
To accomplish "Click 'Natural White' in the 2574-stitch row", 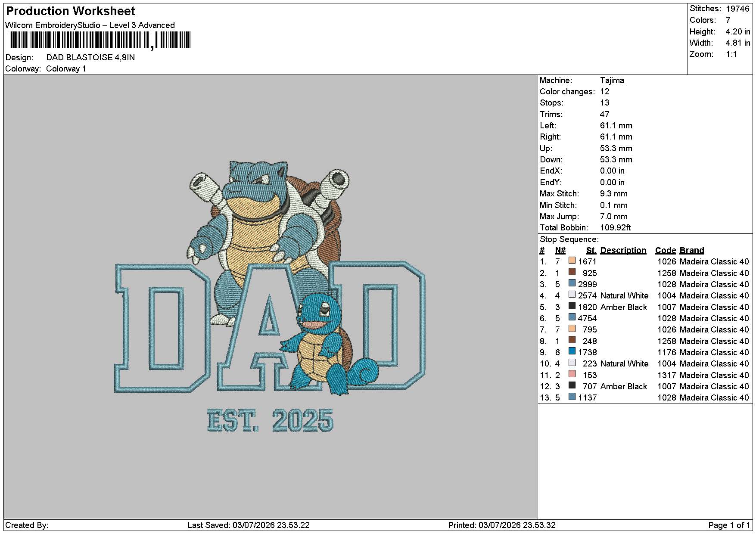I will coord(624,296).
